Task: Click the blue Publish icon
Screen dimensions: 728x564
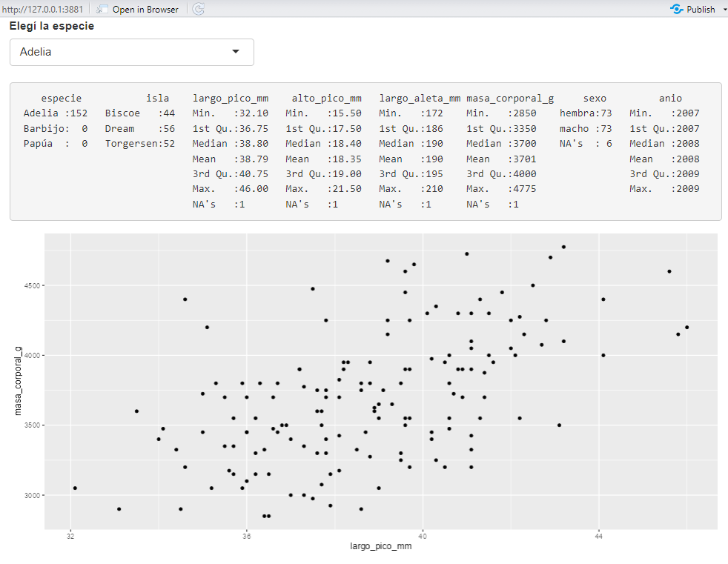Action: (x=676, y=10)
